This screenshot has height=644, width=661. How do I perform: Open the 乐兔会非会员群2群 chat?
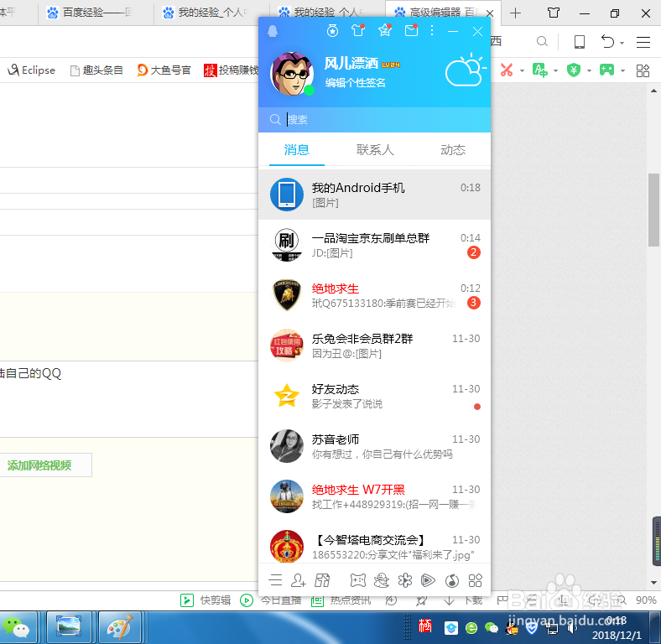click(x=374, y=345)
